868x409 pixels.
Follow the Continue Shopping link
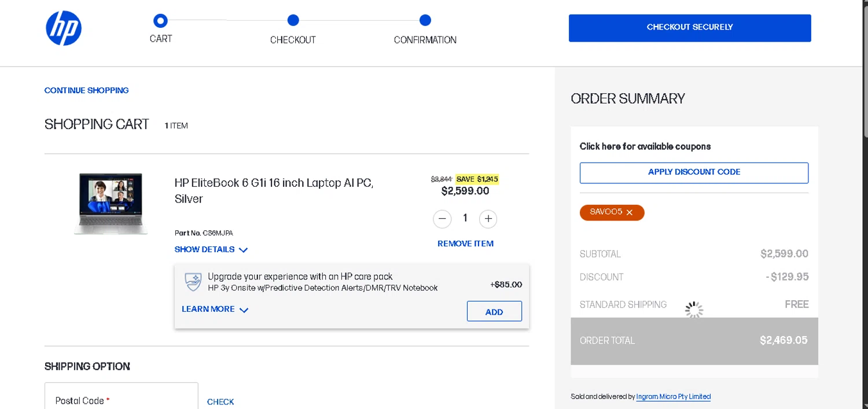[x=87, y=90]
